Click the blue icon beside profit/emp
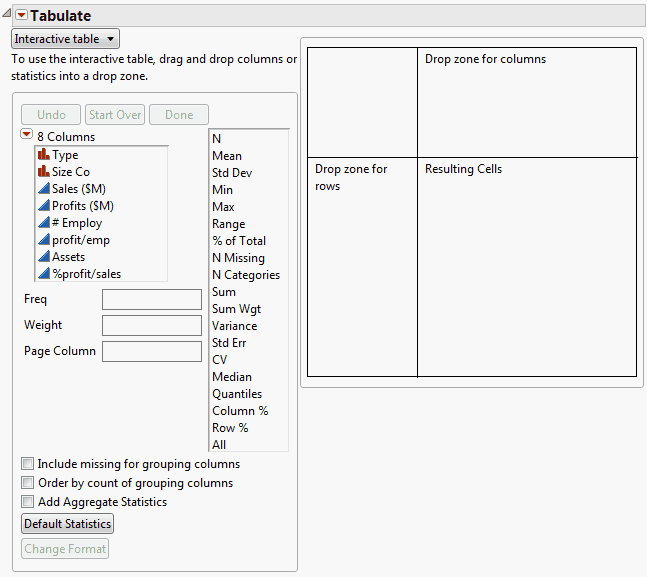Screen dimensions: 647x577 [x=43, y=240]
